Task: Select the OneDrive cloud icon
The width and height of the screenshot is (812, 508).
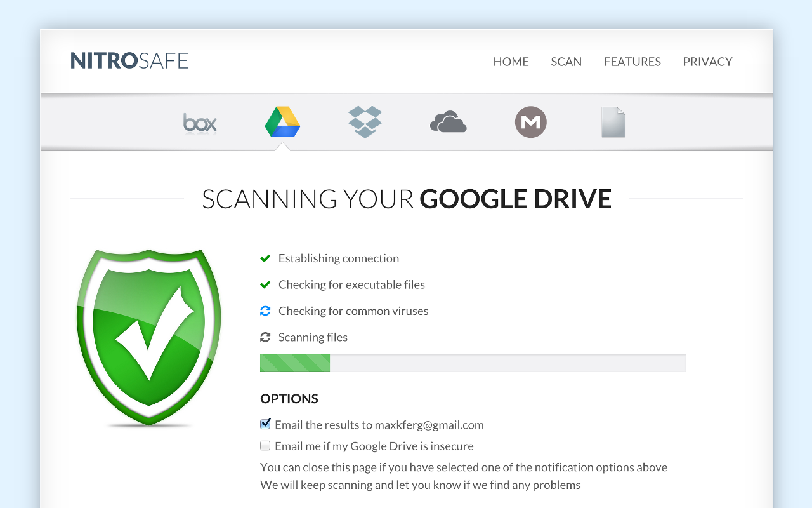Action: pyautogui.click(x=448, y=122)
